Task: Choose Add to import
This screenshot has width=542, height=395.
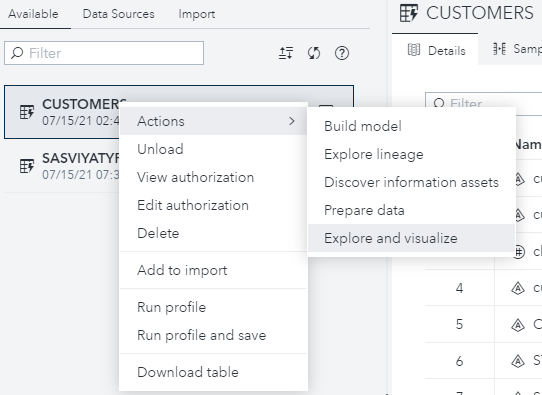Action: (213, 270)
